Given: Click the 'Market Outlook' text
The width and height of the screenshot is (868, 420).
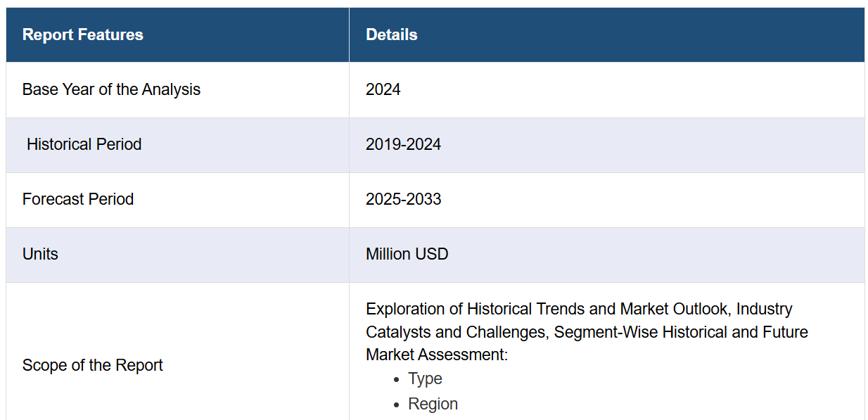Looking at the screenshot, I should [673, 310].
